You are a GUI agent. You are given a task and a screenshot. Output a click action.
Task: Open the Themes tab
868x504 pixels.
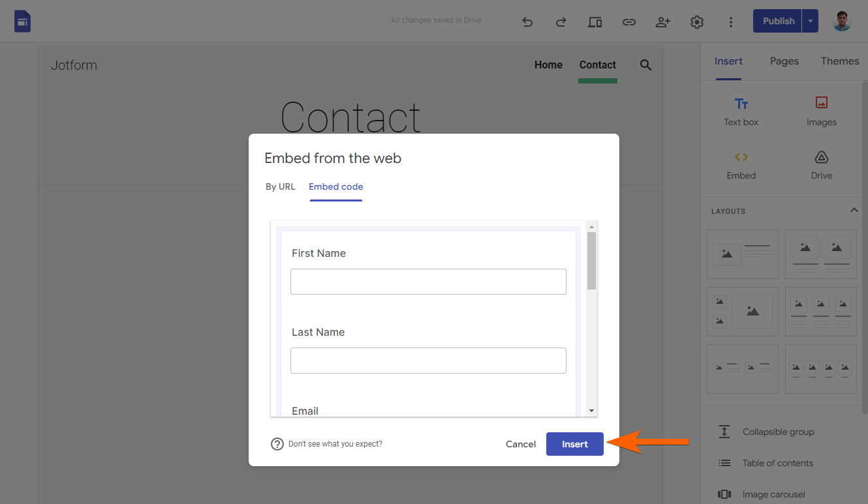point(839,61)
